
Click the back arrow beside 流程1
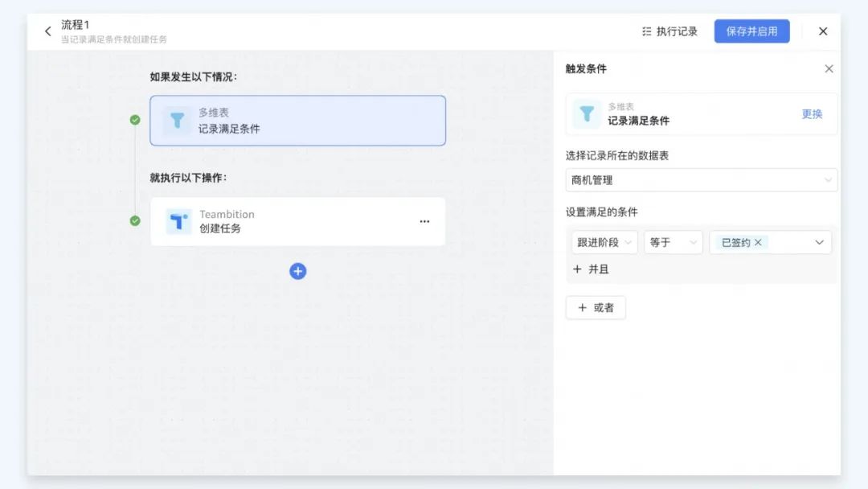point(47,31)
